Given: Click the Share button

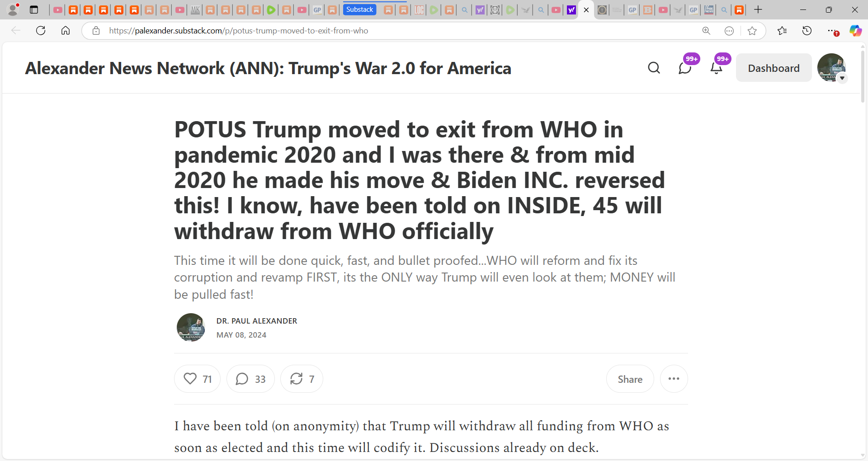Looking at the screenshot, I should pyautogui.click(x=630, y=379).
